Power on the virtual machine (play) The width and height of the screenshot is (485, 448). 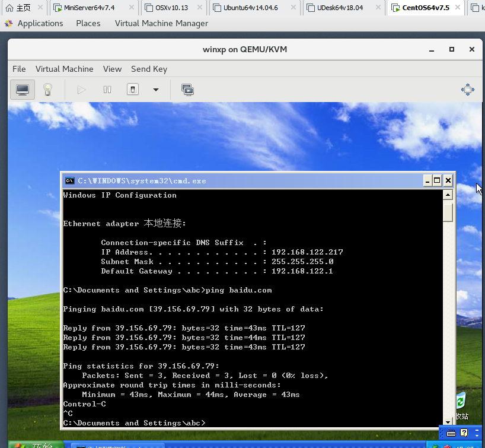(x=81, y=90)
